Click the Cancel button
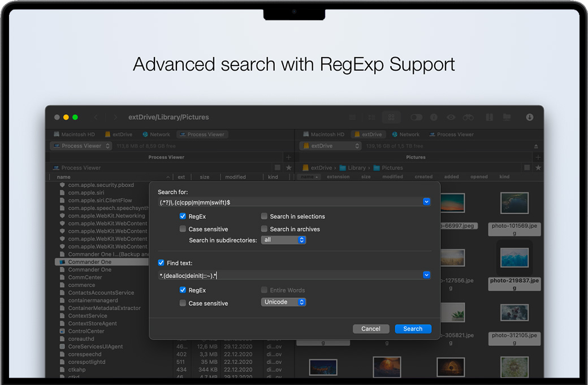Viewport: 588px width, 385px height. tap(371, 328)
